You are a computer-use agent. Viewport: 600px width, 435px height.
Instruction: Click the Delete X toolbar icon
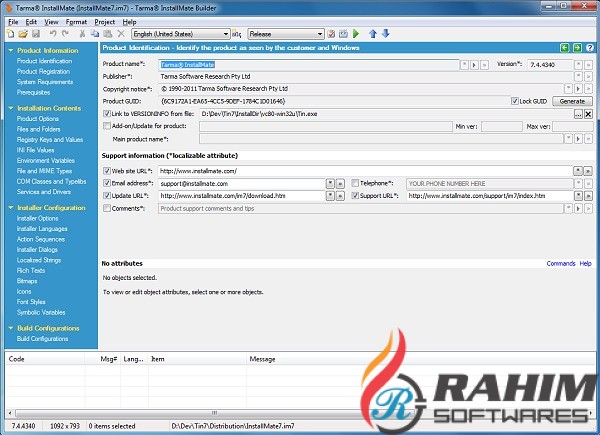121,34
